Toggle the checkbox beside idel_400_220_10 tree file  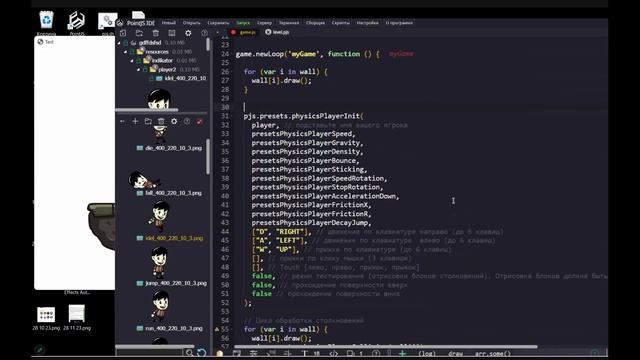coord(151,78)
